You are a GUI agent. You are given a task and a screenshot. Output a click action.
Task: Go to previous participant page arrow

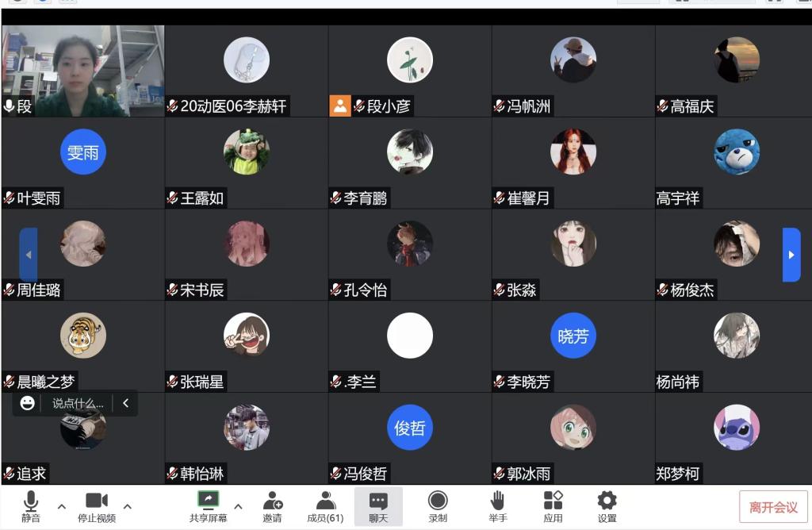[29, 255]
